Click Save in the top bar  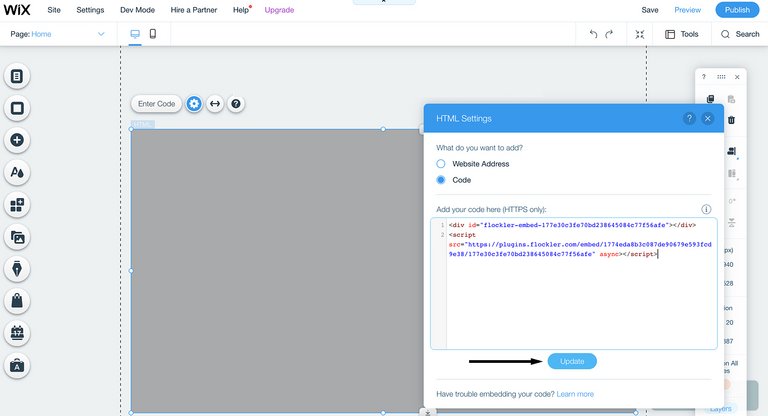point(650,10)
